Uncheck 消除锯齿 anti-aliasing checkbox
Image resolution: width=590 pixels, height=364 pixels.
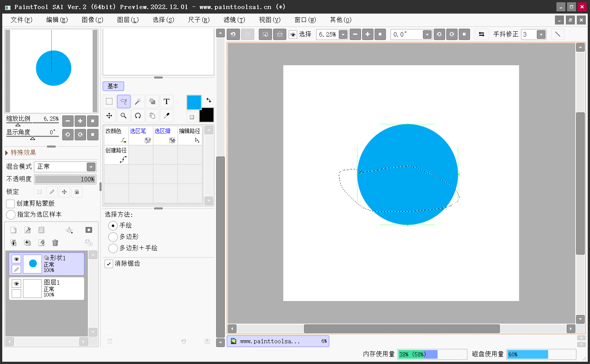coord(109,264)
